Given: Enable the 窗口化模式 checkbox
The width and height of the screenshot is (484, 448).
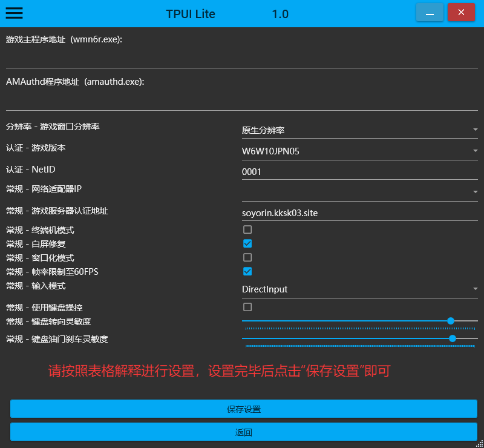Looking at the screenshot, I should (x=247, y=257).
